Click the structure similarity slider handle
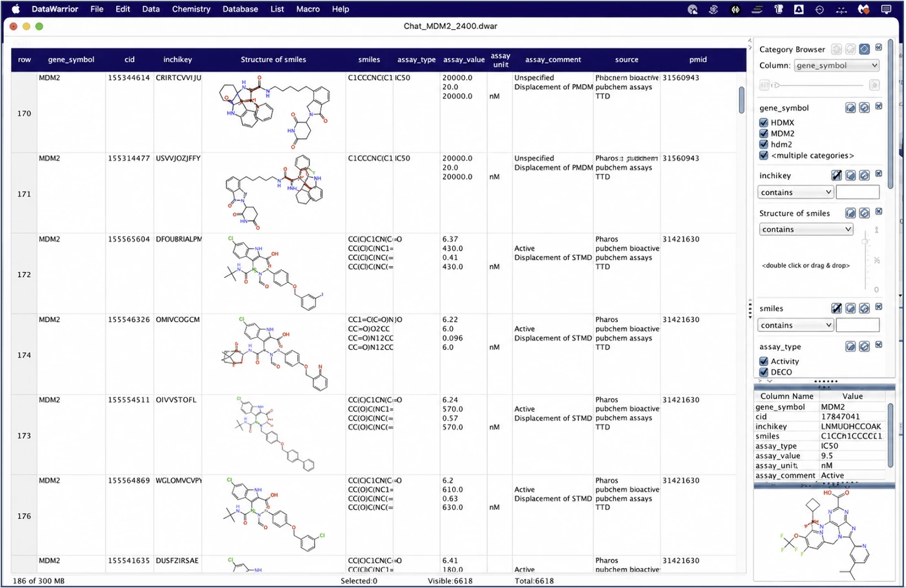The width and height of the screenshot is (906, 588). tap(865, 242)
